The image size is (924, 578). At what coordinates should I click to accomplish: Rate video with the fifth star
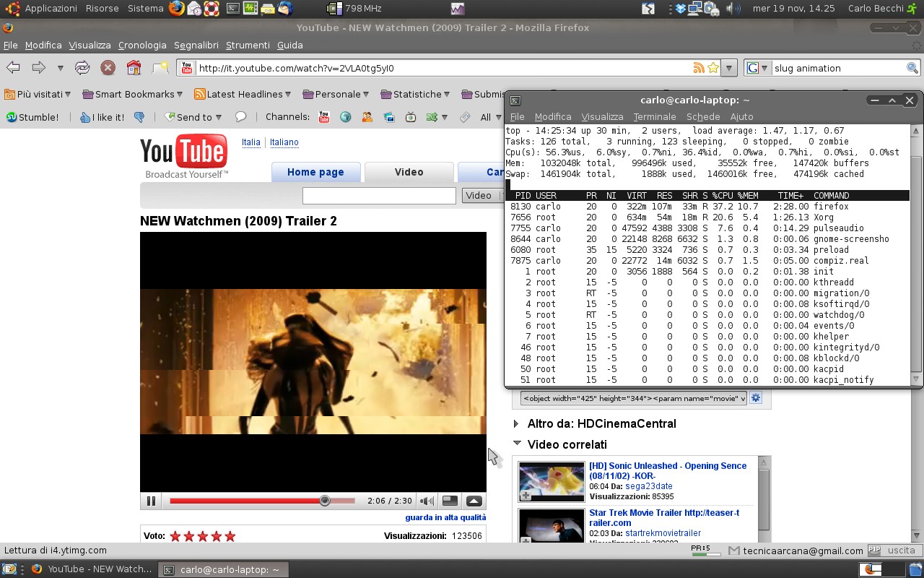click(x=230, y=536)
